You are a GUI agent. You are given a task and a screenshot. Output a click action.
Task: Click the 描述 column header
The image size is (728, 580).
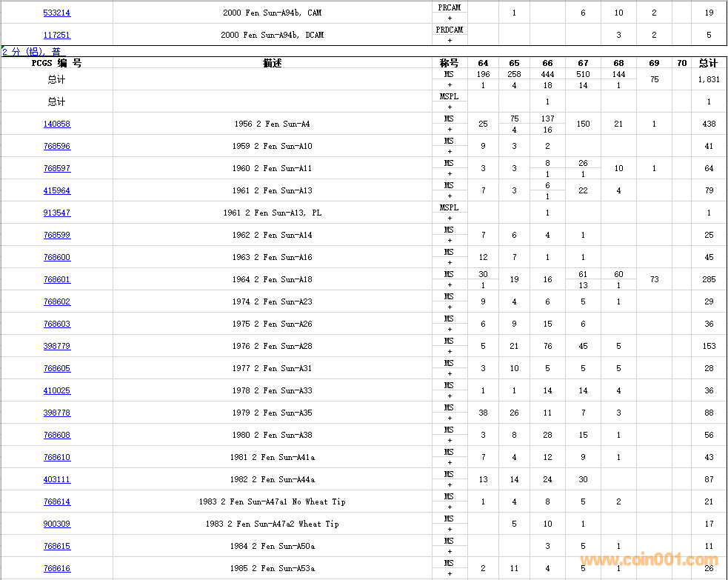tap(272, 63)
